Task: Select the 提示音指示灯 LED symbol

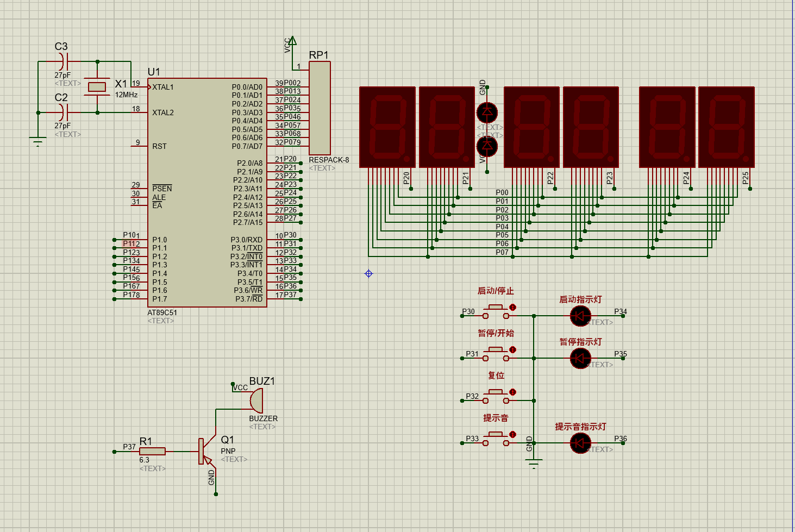Action: tap(580, 443)
